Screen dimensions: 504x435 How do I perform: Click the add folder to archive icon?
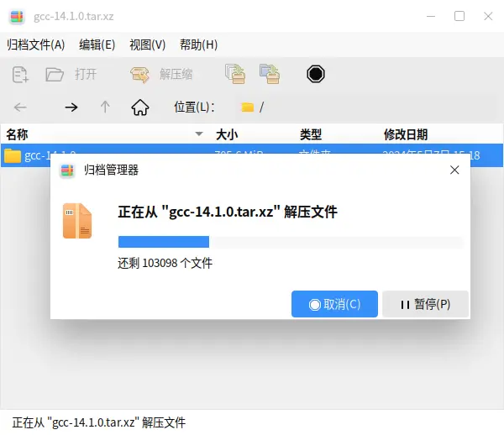click(x=270, y=74)
